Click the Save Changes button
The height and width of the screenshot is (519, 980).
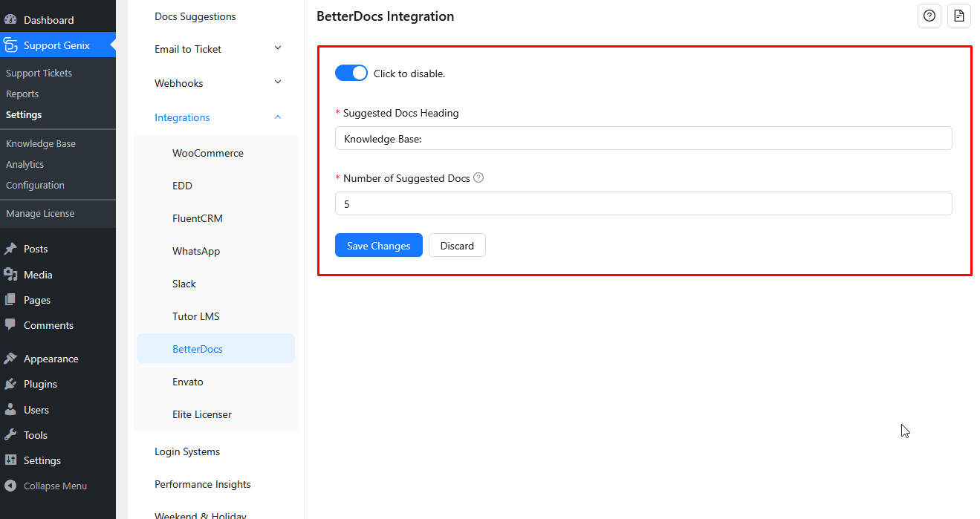pyautogui.click(x=379, y=245)
